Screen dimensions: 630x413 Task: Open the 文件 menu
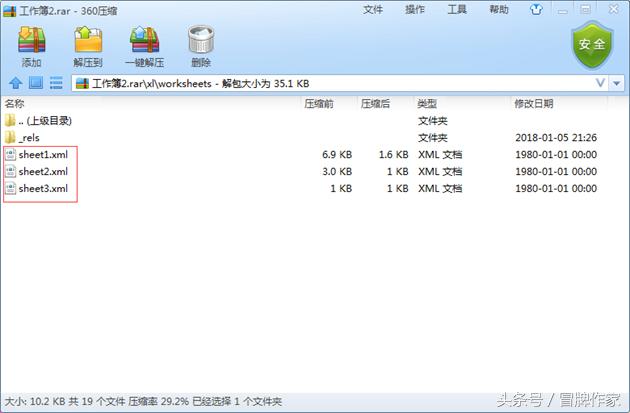click(373, 9)
